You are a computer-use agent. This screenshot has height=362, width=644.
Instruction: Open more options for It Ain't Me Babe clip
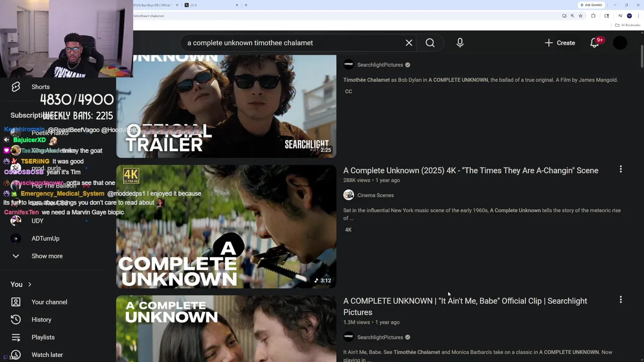click(x=620, y=300)
